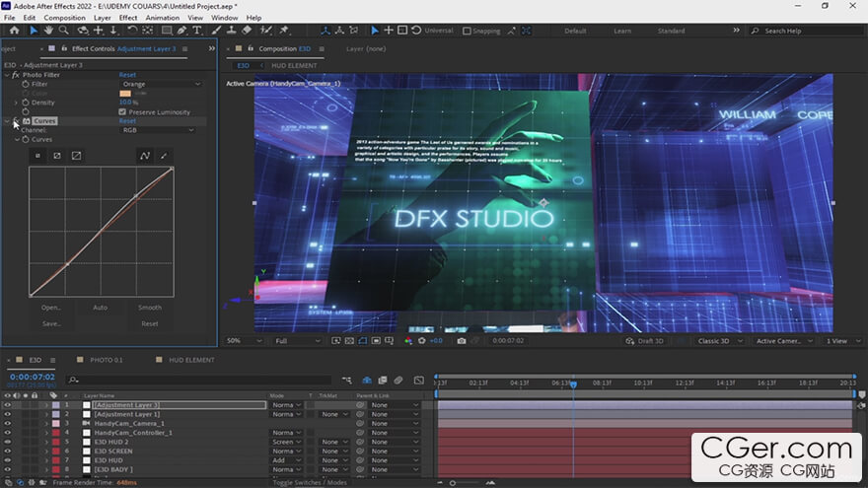This screenshot has height=488, width=868.
Task: Select the Type tool
Action: tap(196, 31)
